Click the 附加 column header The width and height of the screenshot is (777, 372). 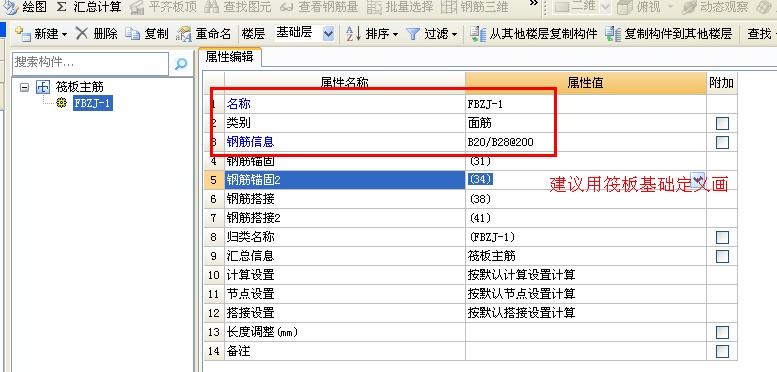[x=722, y=82]
